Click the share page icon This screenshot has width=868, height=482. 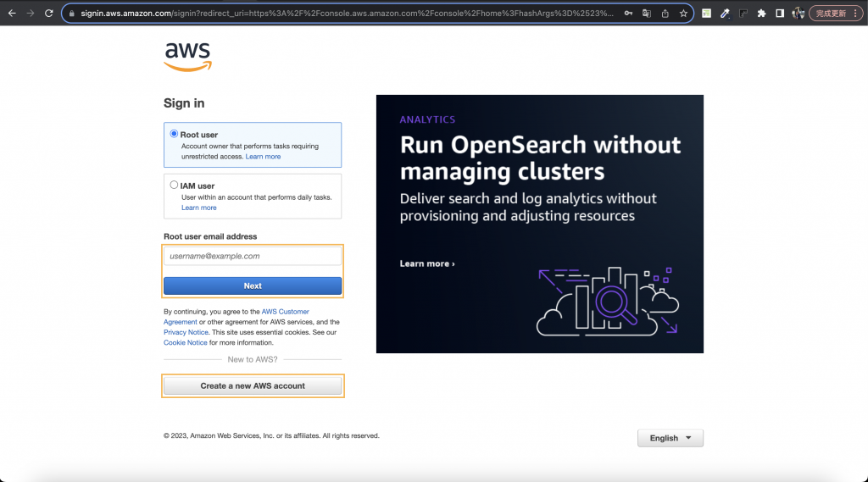pyautogui.click(x=665, y=14)
